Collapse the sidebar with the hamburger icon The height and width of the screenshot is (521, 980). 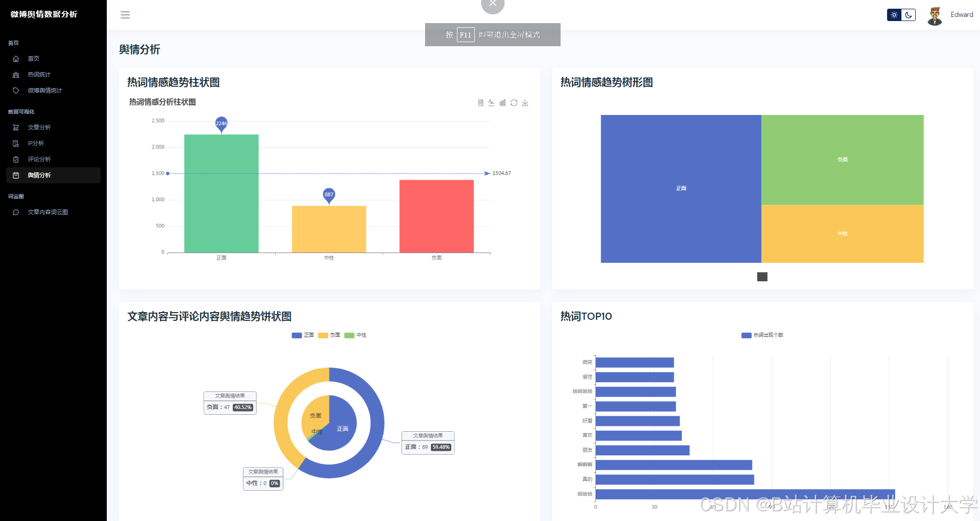tap(125, 14)
